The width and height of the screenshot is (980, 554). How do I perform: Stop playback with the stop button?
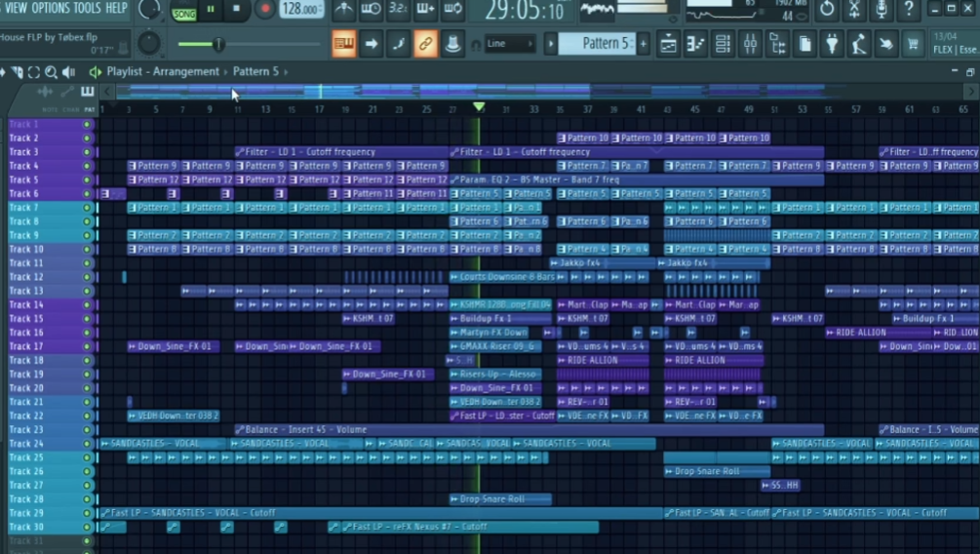coord(236,9)
